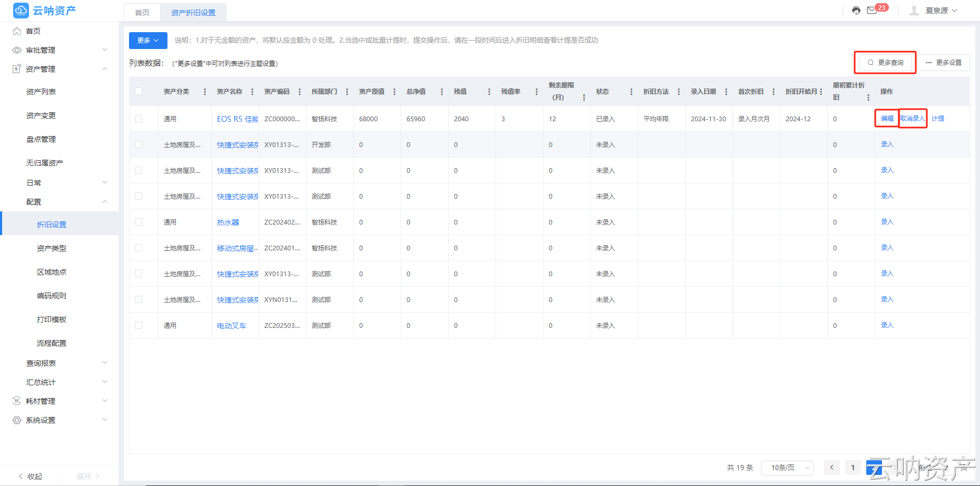Screen dimensions: 980x486
Task: Click the home icon in the sidebar
Action: [x=17, y=31]
